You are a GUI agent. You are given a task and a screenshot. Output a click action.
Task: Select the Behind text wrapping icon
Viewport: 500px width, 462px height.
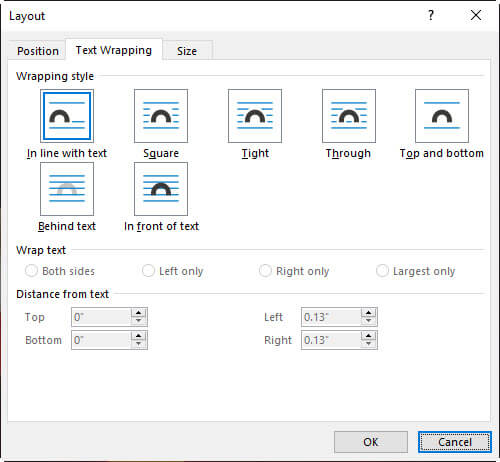tap(67, 189)
